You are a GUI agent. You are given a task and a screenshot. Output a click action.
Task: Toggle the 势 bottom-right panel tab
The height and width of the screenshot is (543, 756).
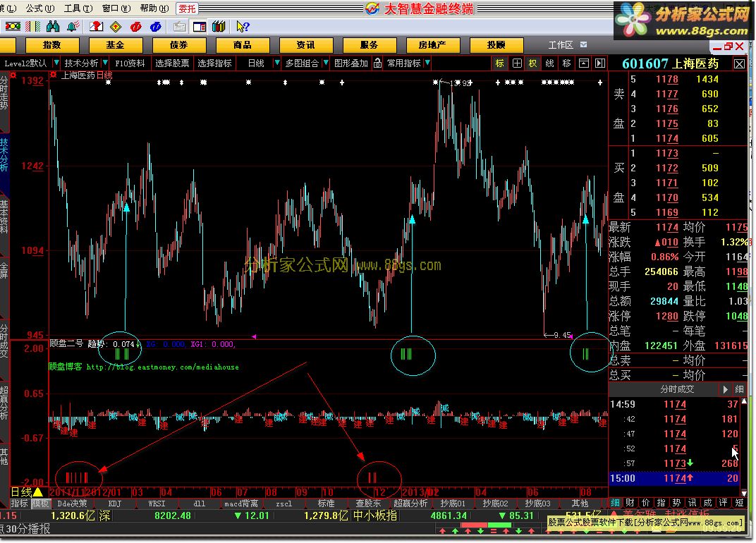(676, 503)
